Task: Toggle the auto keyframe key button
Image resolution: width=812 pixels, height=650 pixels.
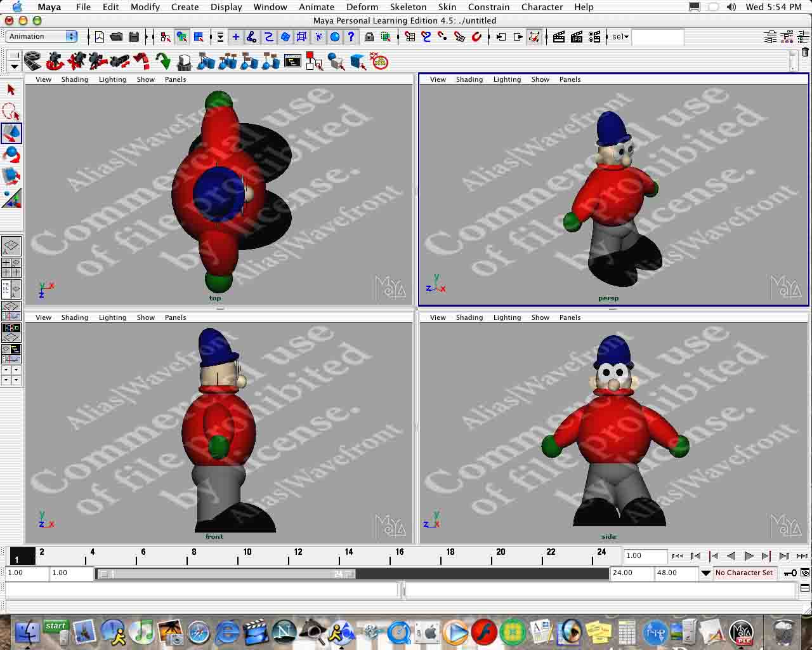Action: pos(790,573)
